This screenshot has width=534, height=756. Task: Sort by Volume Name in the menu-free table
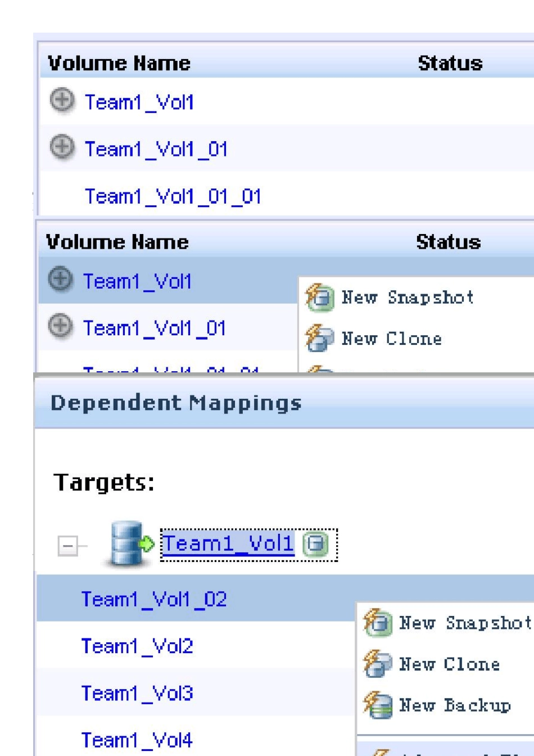tap(119, 63)
